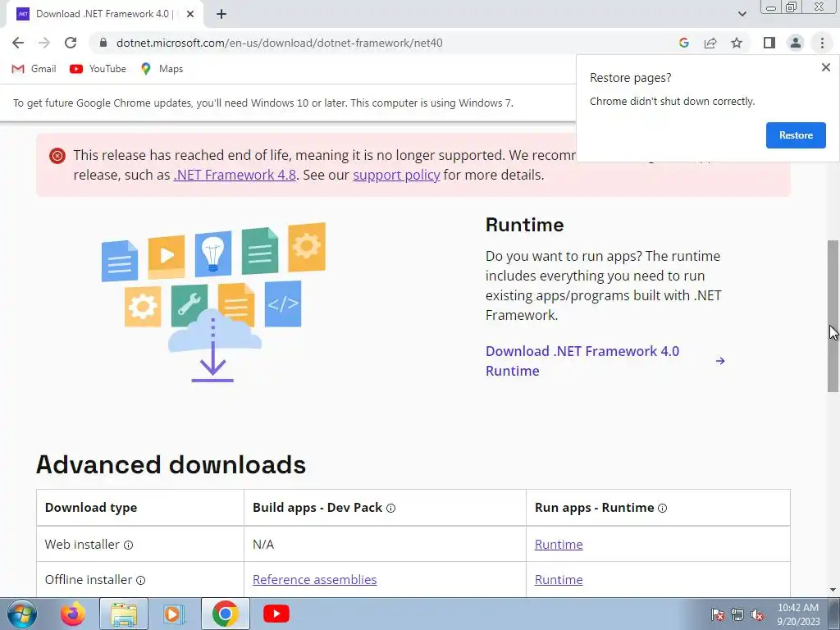Click the 'Runtime' section heading
Viewport: 840px width, 630px height.
pos(524,225)
